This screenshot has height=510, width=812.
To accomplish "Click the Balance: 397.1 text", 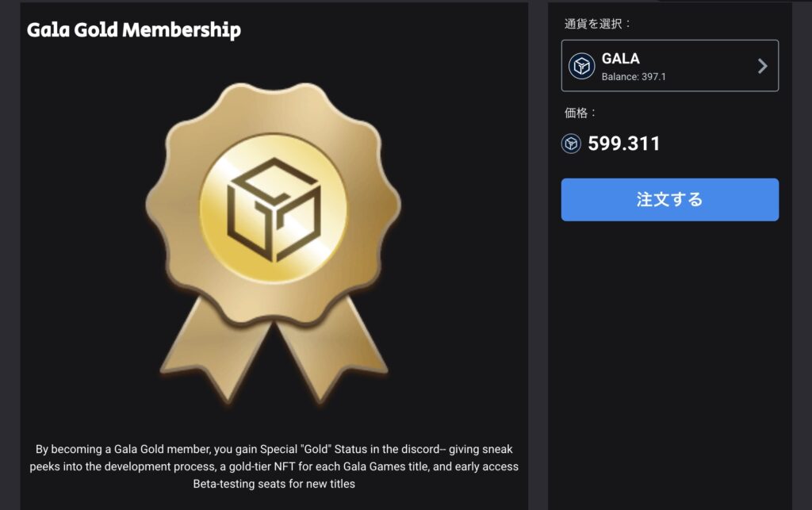I will (x=634, y=77).
